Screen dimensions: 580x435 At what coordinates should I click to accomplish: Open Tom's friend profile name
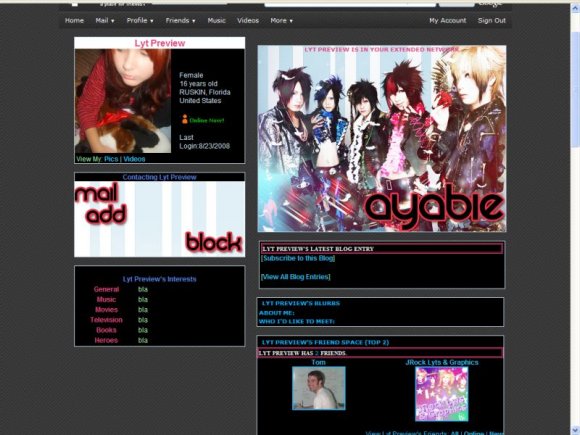(318, 362)
